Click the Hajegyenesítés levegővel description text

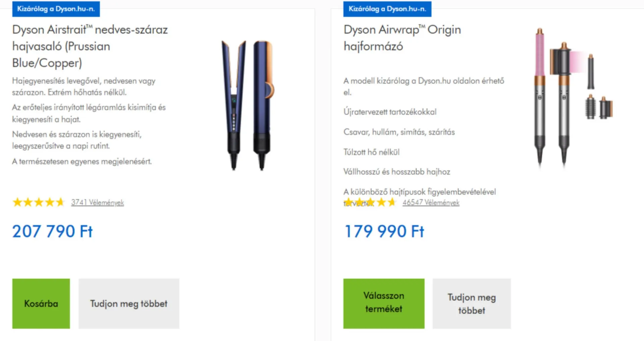(x=84, y=86)
